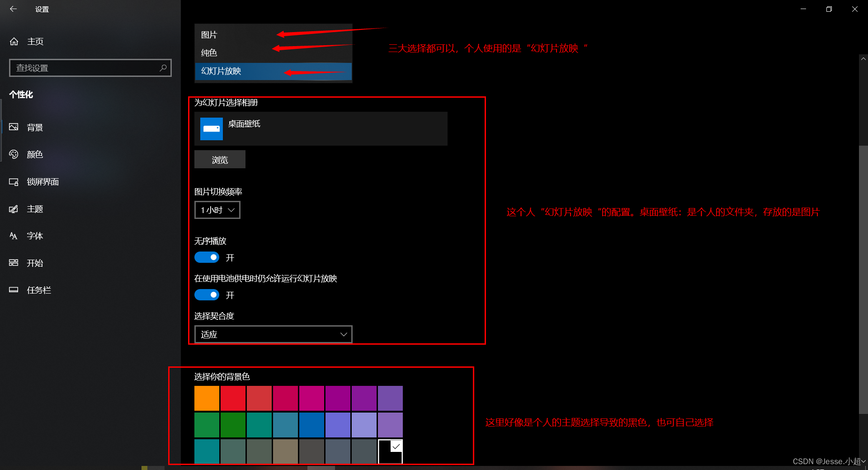
Task: Toggle the 无序播放 shuffle switch
Action: 207,257
